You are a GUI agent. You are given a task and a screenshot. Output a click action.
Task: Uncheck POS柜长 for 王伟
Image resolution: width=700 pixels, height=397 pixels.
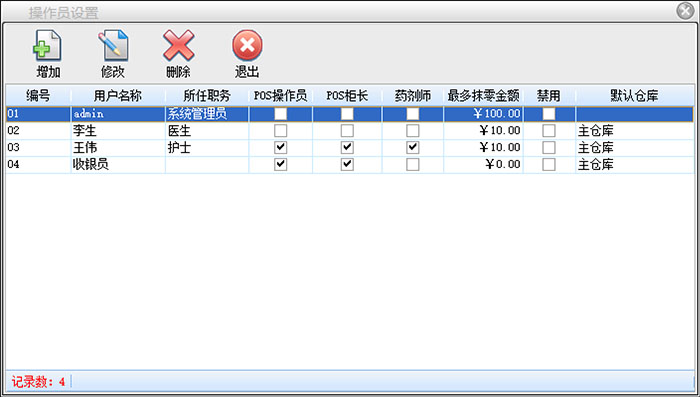click(x=347, y=147)
